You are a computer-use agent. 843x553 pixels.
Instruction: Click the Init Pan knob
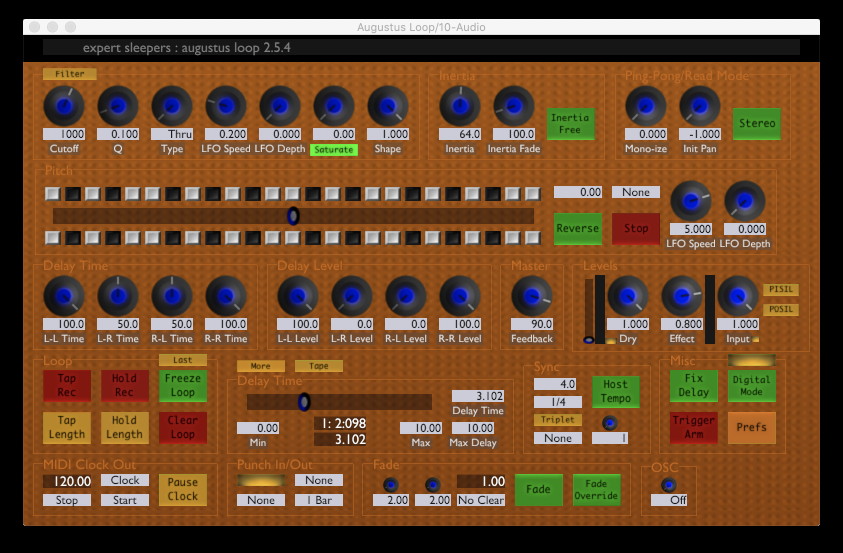[699, 106]
